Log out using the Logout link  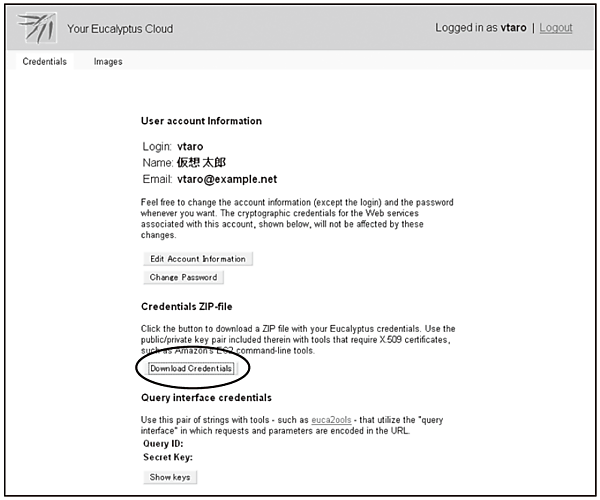pos(556,28)
